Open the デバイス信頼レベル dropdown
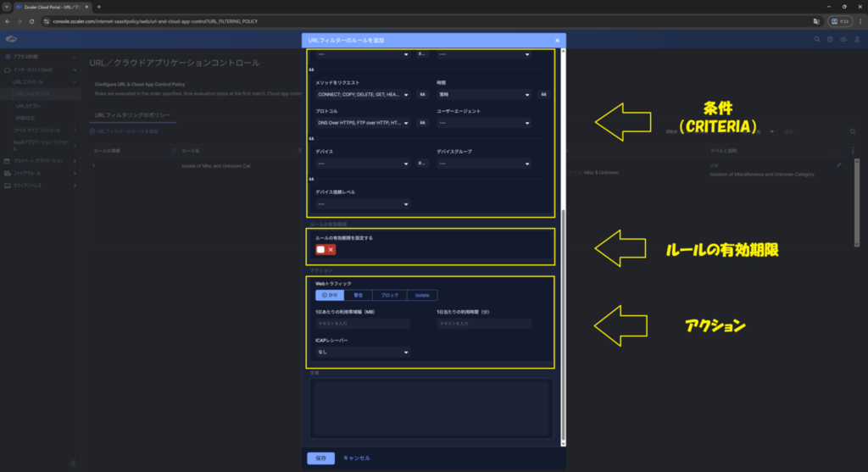This screenshot has width=868, height=472. coord(363,204)
